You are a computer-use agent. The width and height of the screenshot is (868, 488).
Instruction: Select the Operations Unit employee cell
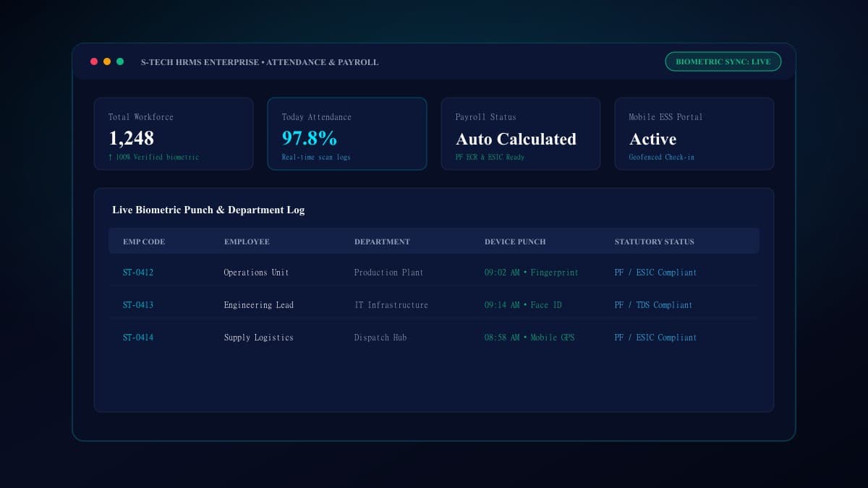pyautogui.click(x=256, y=273)
